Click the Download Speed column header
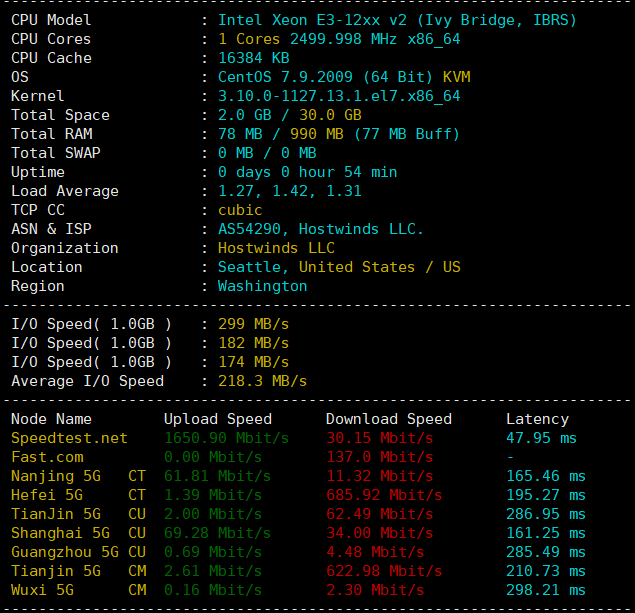The image size is (635, 613). coord(388,419)
